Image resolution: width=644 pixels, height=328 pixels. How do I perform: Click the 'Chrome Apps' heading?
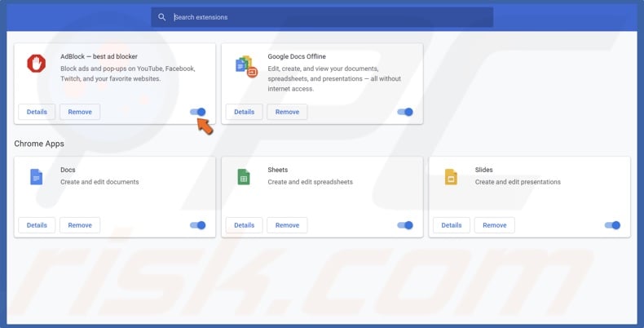(x=39, y=144)
